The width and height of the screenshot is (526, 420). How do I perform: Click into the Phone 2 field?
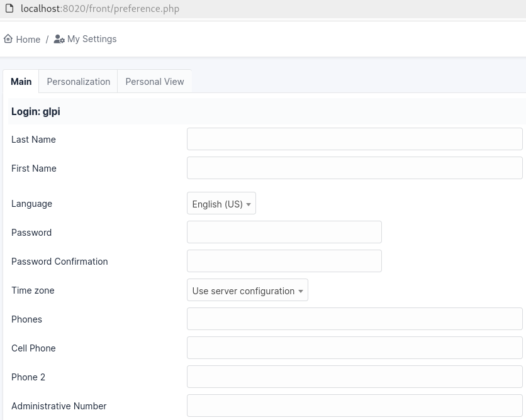[x=354, y=377]
